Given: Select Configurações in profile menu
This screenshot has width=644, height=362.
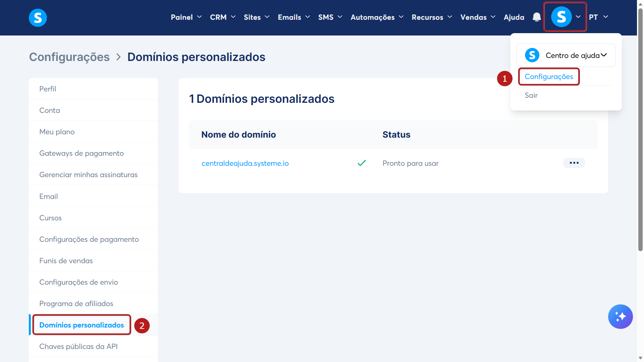Looking at the screenshot, I should [x=549, y=77].
